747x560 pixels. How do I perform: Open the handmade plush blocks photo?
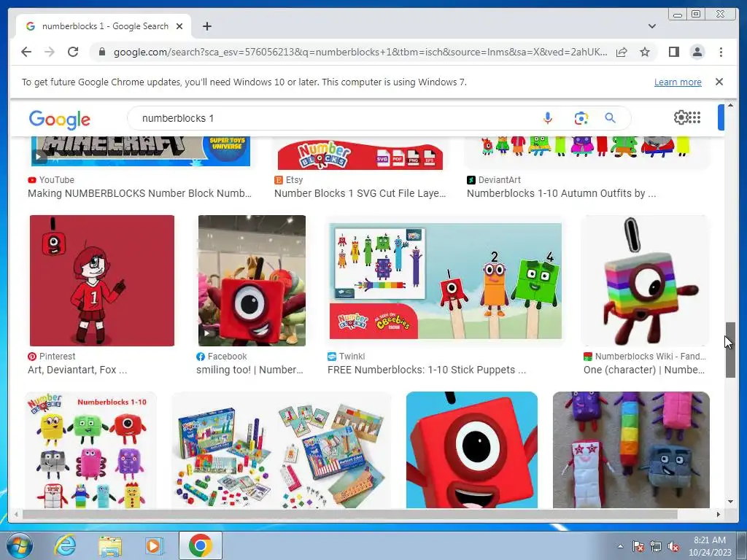pos(631,449)
